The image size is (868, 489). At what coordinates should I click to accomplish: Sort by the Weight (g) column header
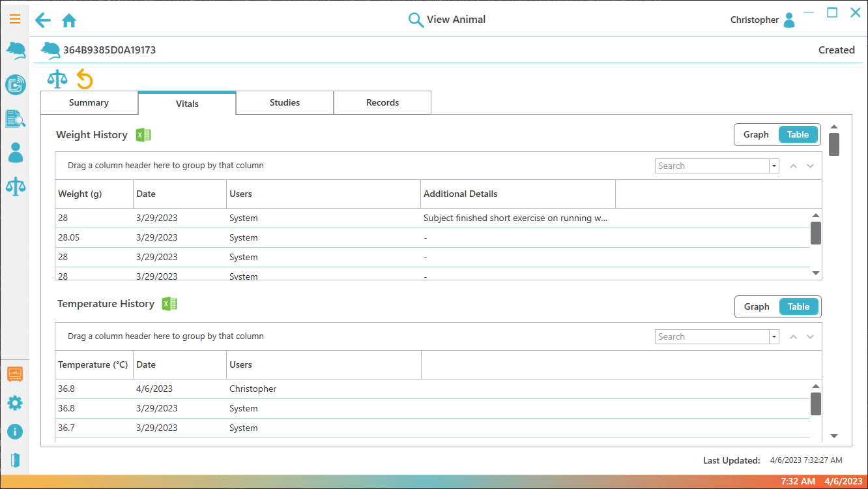(x=80, y=194)
